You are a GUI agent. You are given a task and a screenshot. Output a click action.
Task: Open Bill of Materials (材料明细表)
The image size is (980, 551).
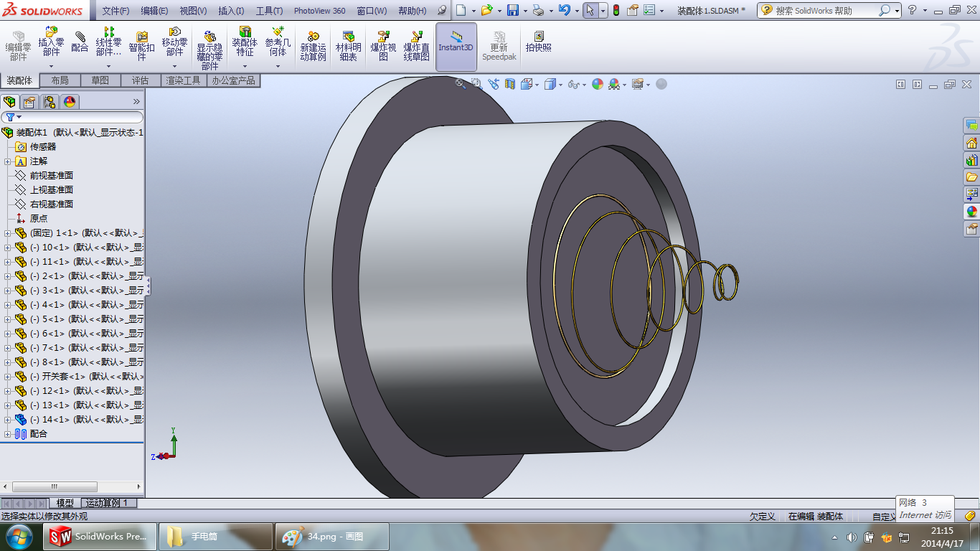point(348,46)
